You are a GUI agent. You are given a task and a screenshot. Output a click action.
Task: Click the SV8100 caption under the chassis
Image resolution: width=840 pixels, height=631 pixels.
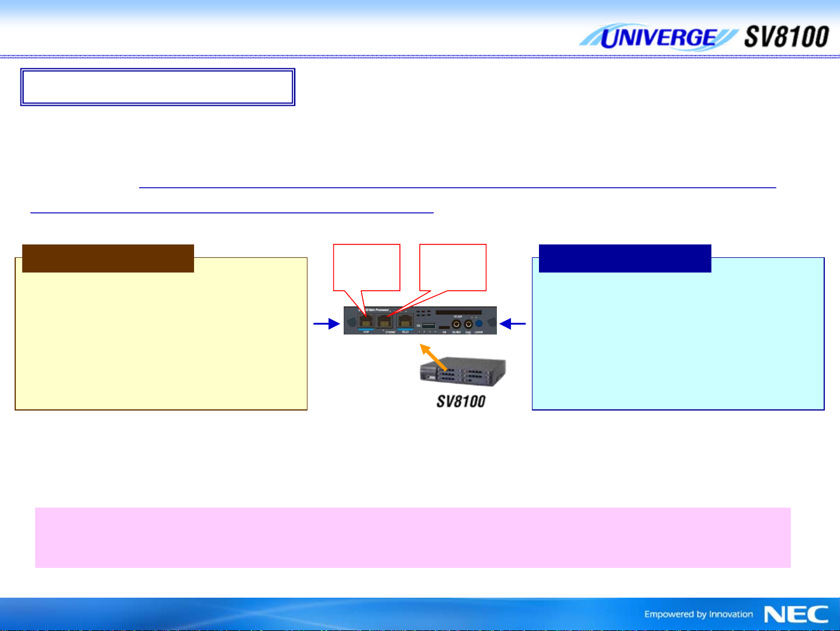coord(461,401)
